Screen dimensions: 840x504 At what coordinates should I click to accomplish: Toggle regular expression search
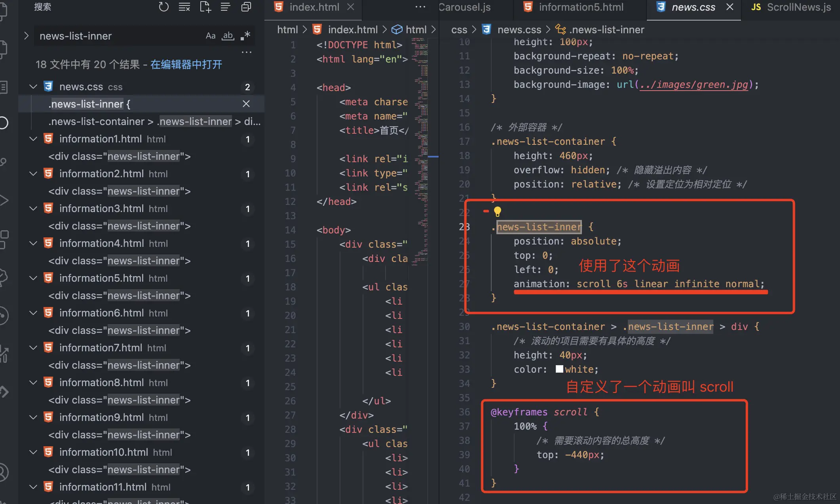click(245, 36)
